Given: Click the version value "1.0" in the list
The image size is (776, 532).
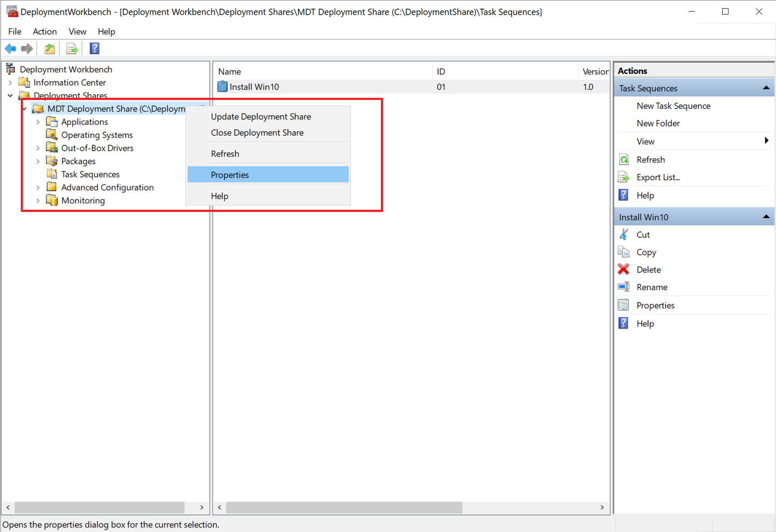Looking at the screenshot, I should pyautogui.click(x=588, y=87).
